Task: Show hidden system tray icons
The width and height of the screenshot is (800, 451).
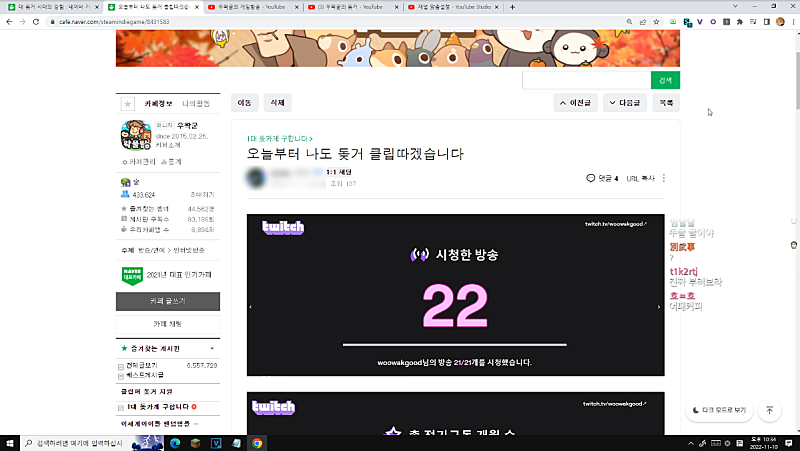Action: click(691, 443)
